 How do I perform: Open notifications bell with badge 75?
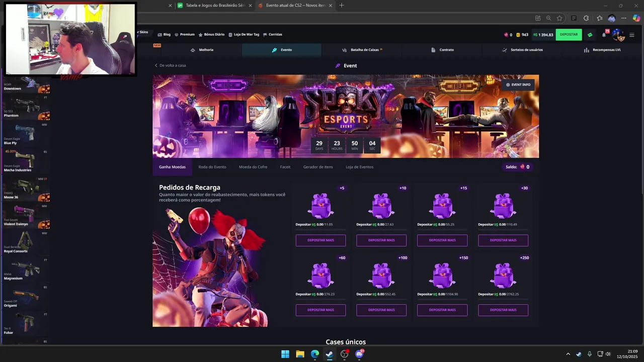tap(604, 35)
